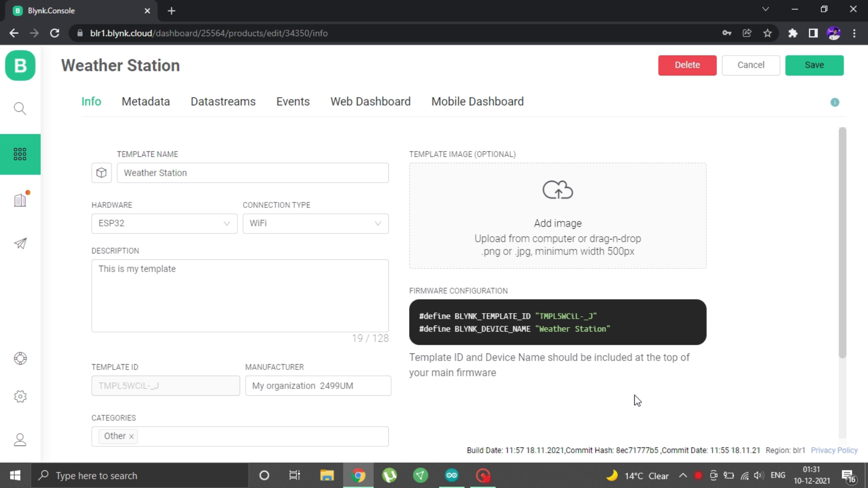Open the organization building icon

(x=20, y=200)
